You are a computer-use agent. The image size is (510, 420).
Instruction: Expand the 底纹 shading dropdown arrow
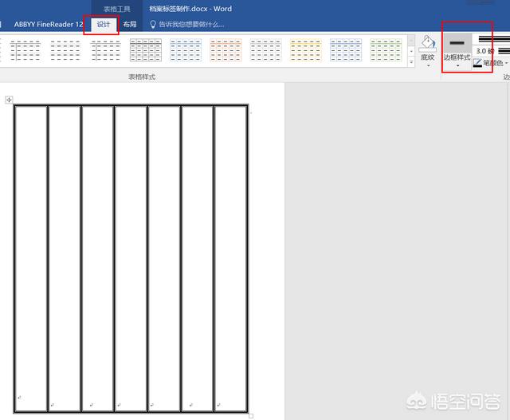[x=427, y=66]
